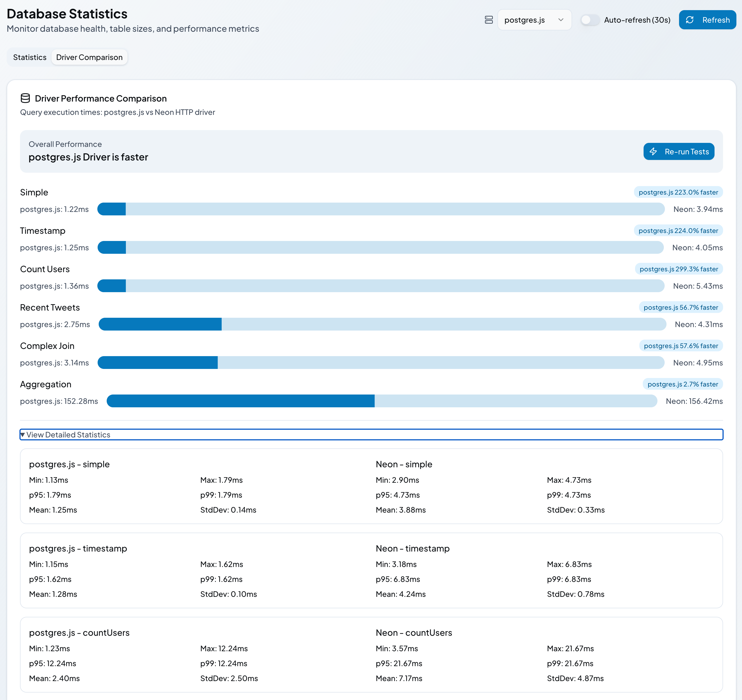The width and height of the screenshot is (742, 700).
Task: Click the 'Neon: 5.43ms' value
Action: pyautogui.click(x=698, y=286)
